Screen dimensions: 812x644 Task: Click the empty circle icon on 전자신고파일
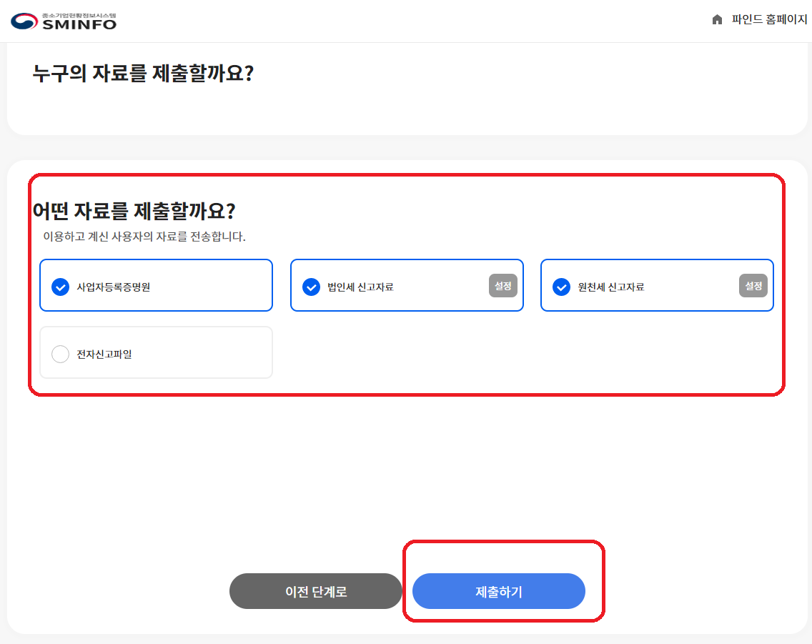60,352
